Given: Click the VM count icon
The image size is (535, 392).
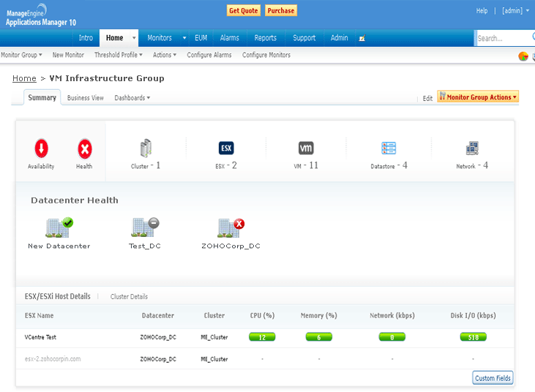Looking at the screenshot, I should point(306,148).
